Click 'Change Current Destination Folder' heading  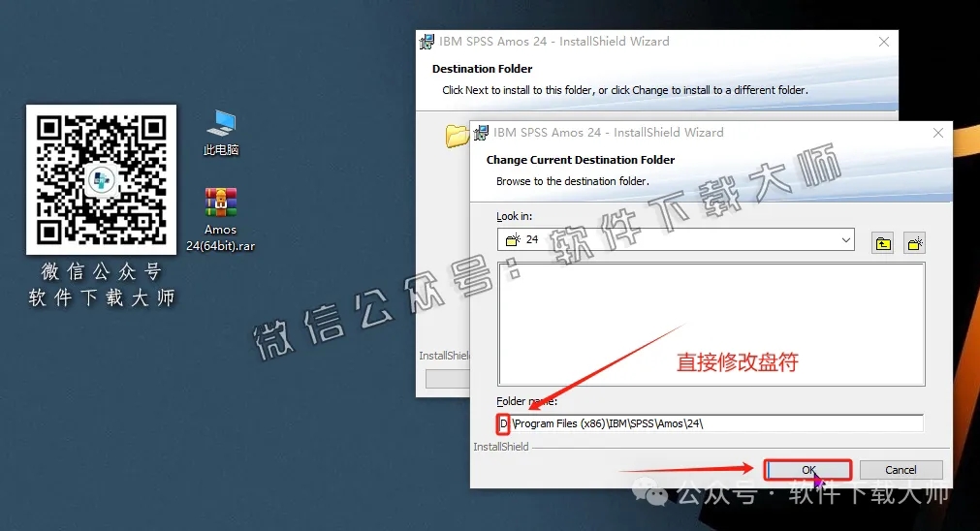[x=581, y=160]
